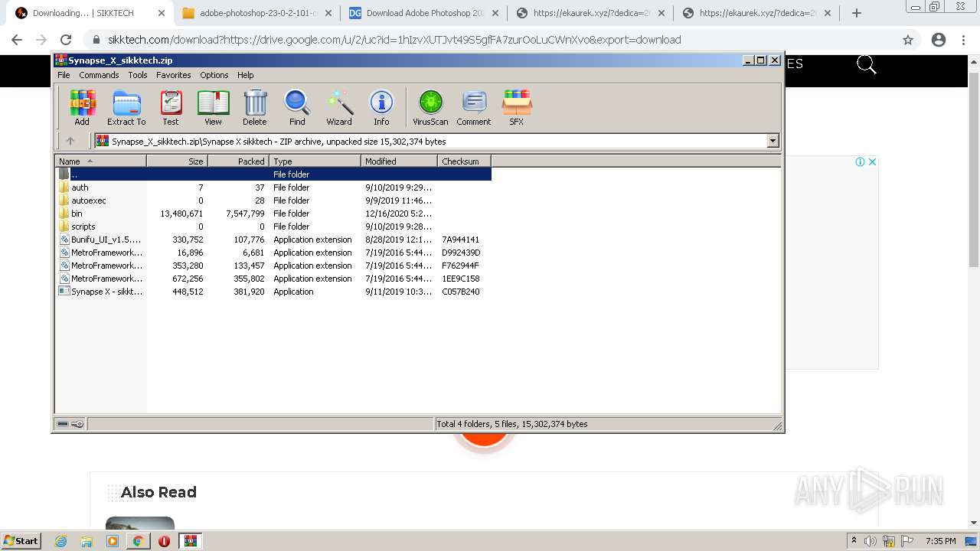Click status bar drive and key icon
980x551 pixels.
(70, 424)
